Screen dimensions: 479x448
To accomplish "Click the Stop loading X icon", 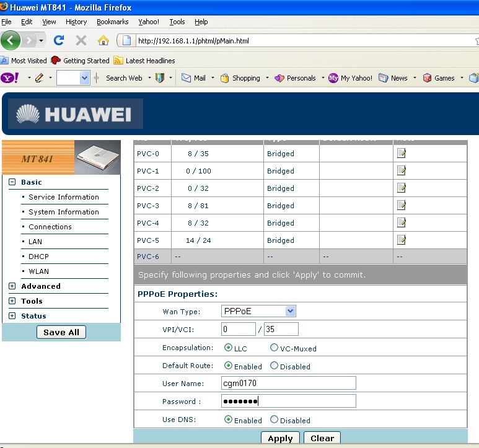I will tap(81, 40).
